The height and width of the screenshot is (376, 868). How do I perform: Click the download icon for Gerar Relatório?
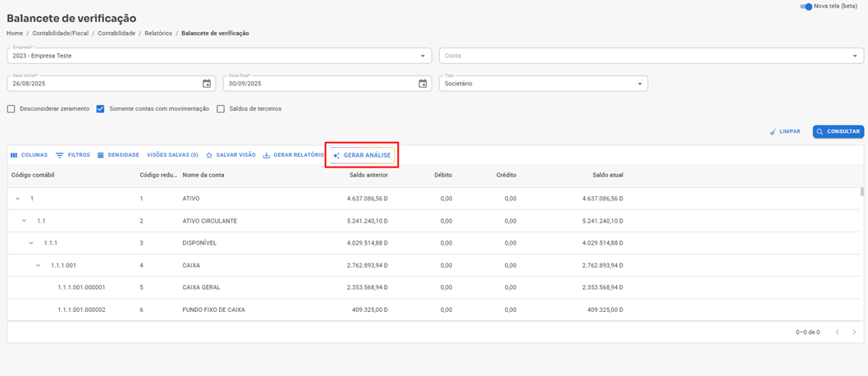(x=267, y=155)
